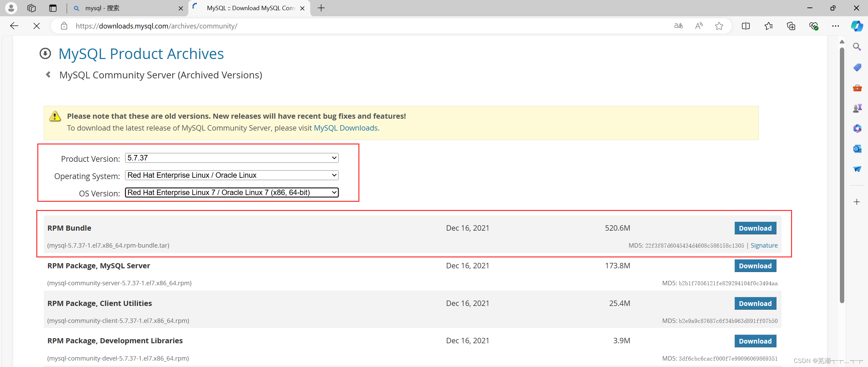The height and width of the screenshot is (367, 868).
Task: Open the browser profile icon
Action: click(11, 8)
